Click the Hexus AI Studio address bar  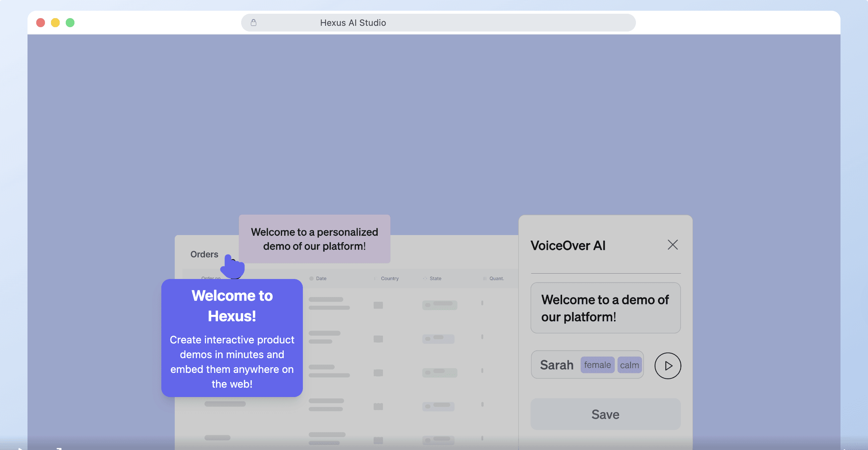(x=438, y=22)
